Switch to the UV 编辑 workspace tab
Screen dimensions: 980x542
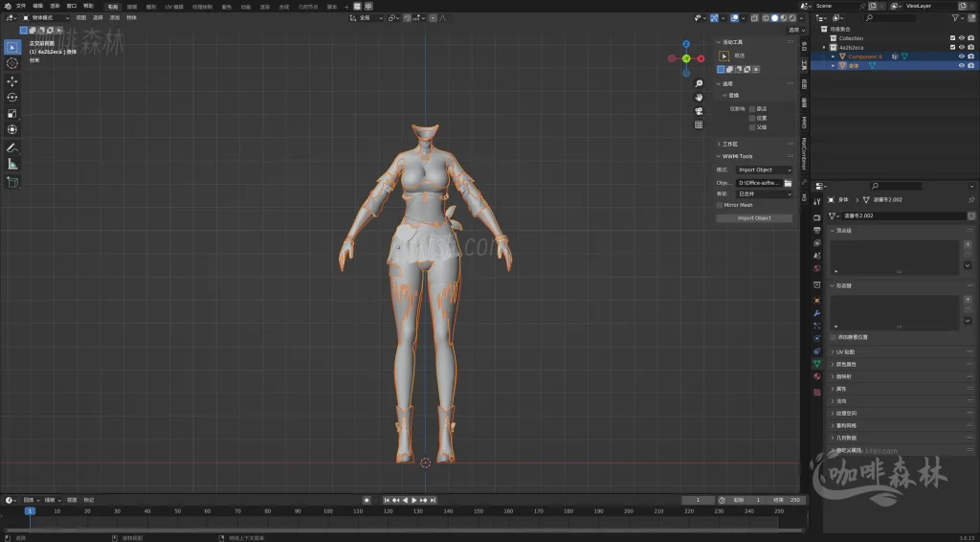174,7
